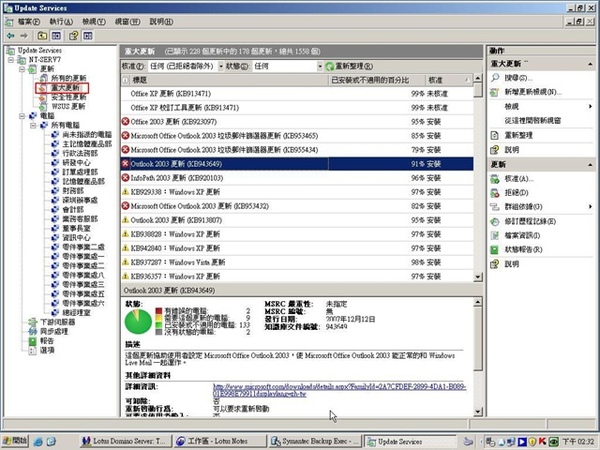
Task: Click the red error icon on Office 2003 更新 (KB923097)
Action: [x=126, y=122]
